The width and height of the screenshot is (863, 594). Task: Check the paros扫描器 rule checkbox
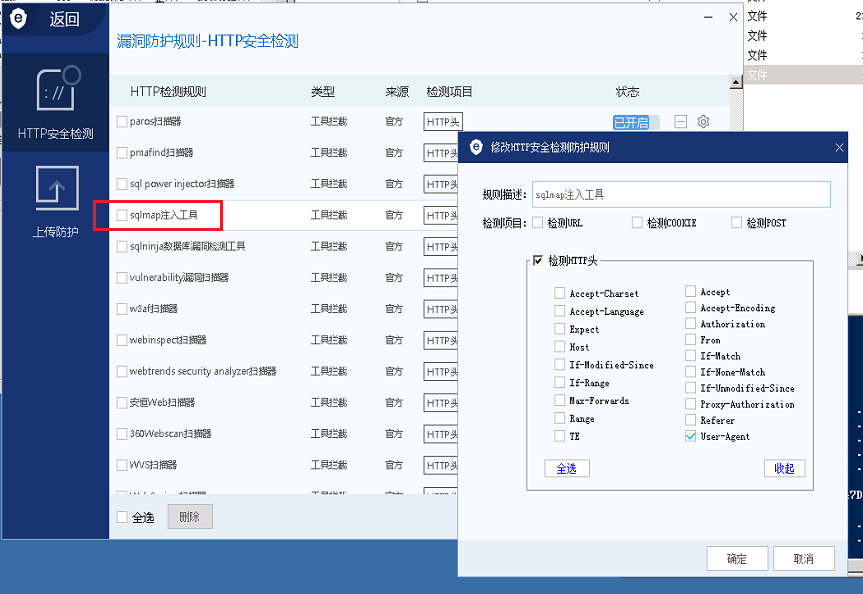122,122
